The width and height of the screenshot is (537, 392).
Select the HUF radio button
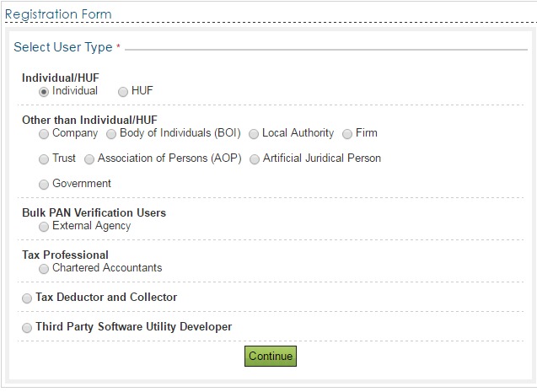[123, 92]
